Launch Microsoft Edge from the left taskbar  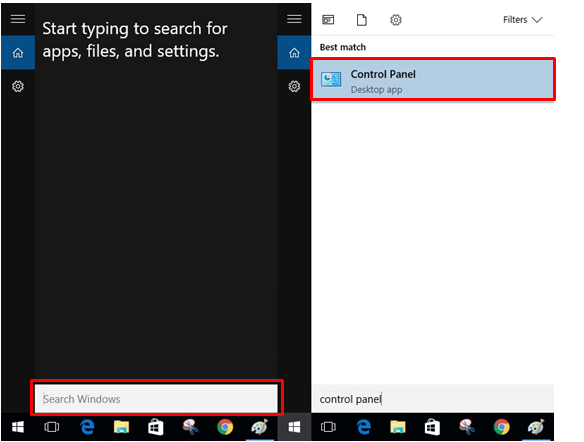click(x=87, y=427)
